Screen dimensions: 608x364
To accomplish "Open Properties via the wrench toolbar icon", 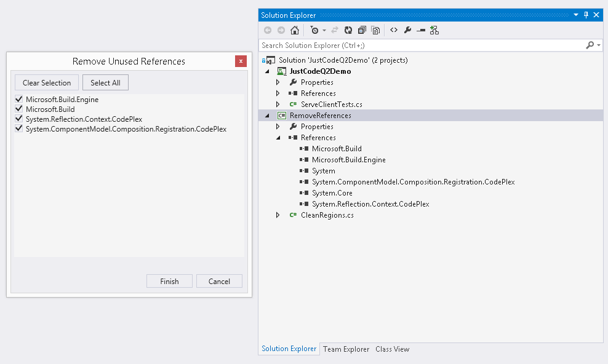I will pos(407,30).
